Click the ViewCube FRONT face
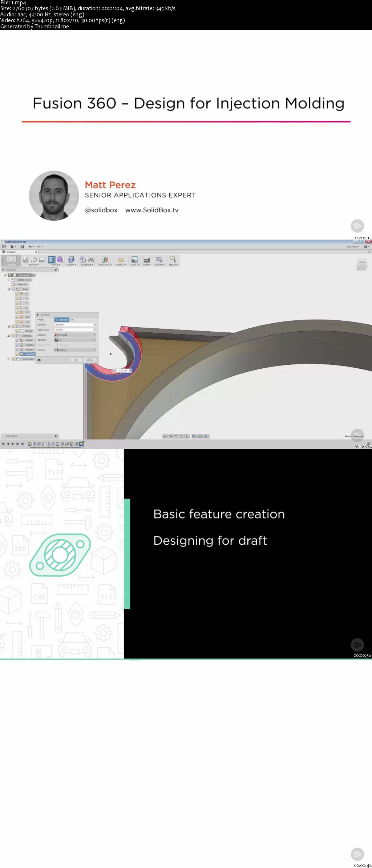Viewport: 372px width, 868px height. pyautogui.click(x=362, y=263)
